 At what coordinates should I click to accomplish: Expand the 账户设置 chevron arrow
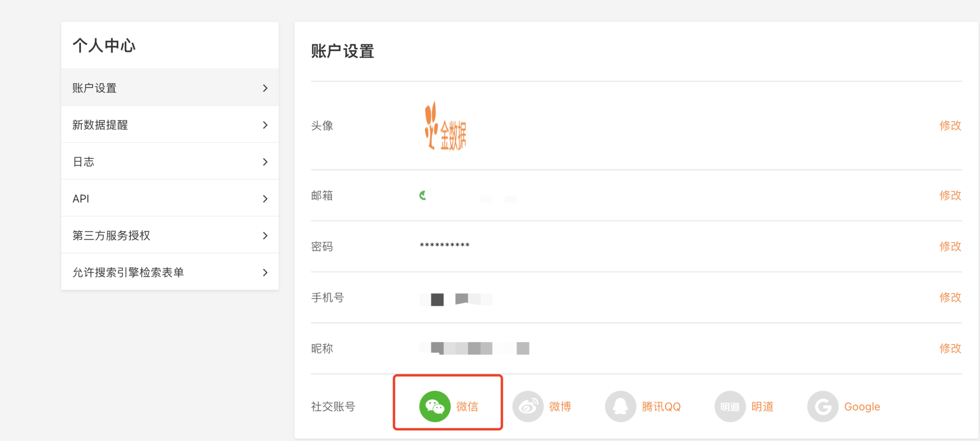pyautogui.click(x=265, y=88)
